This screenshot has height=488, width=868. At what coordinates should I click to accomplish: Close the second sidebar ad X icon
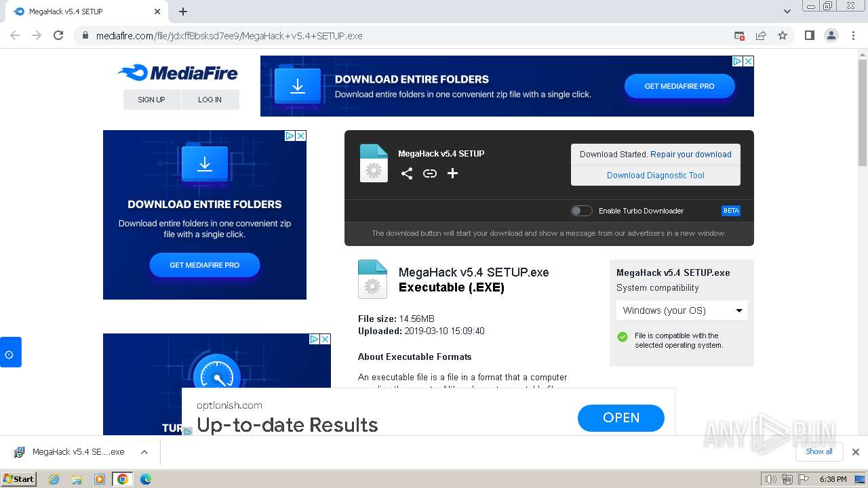(x=325, y=339)
